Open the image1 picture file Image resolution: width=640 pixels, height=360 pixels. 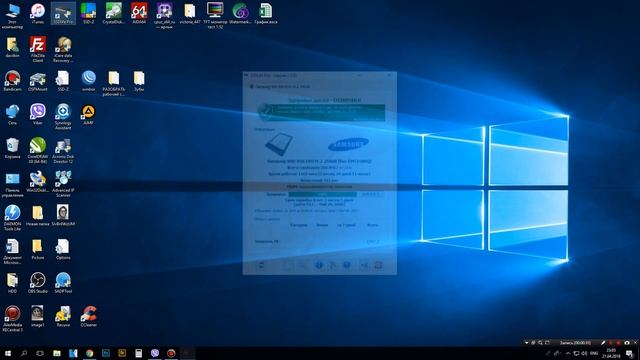(38, 317)
